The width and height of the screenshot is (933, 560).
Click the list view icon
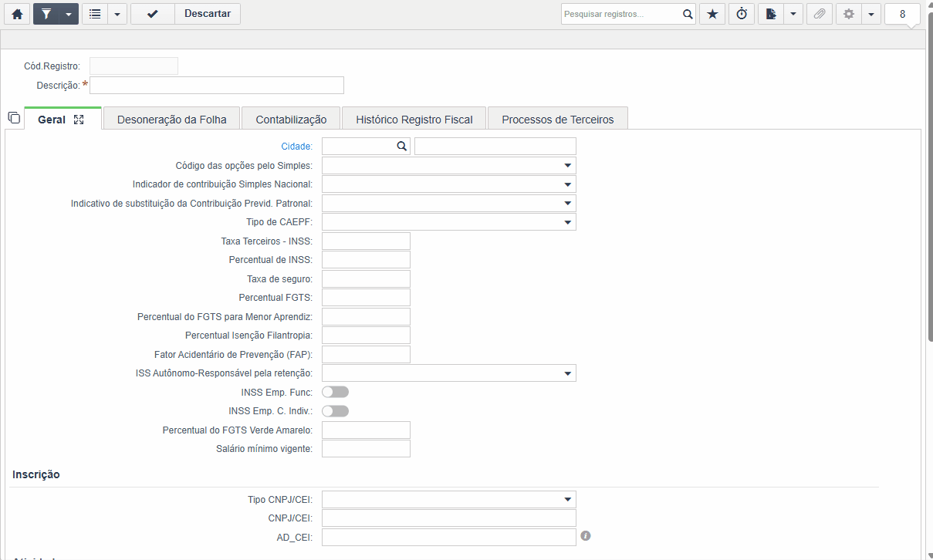point(95,14)
